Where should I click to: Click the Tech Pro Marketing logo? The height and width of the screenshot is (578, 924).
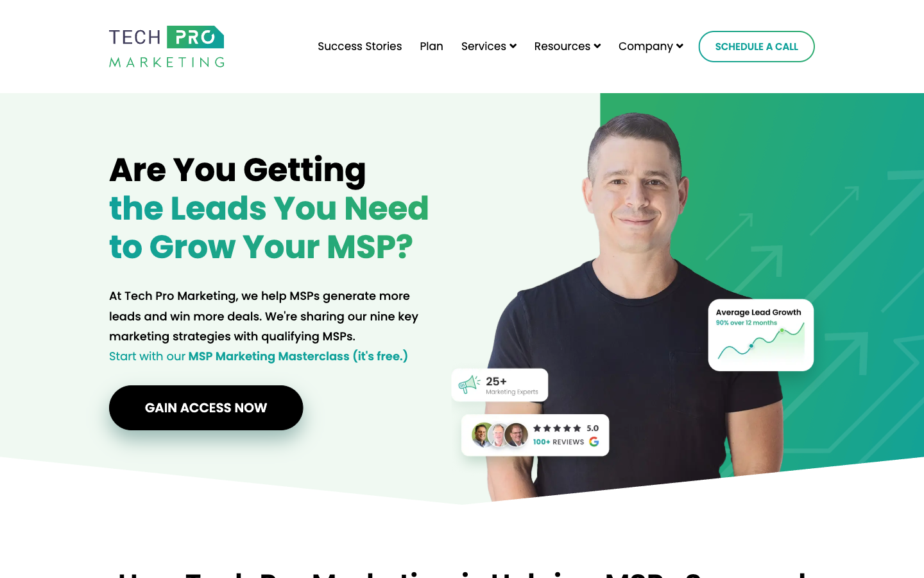167,47
